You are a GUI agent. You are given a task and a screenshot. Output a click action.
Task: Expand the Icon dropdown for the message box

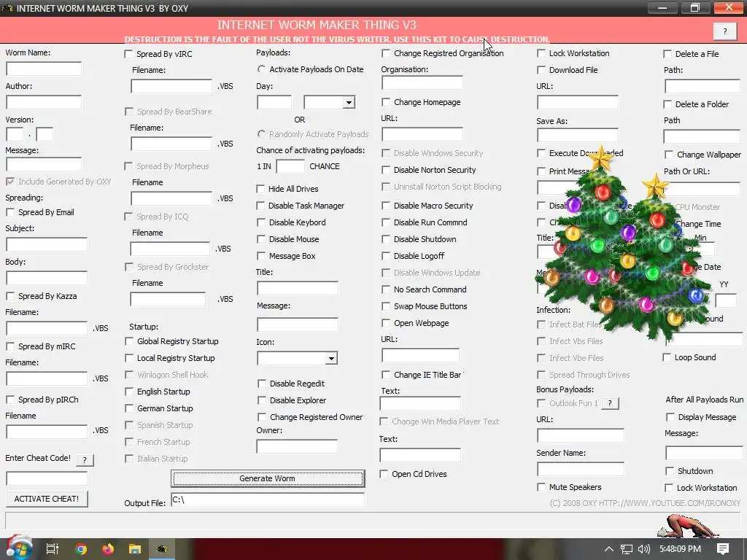[331, 359]
